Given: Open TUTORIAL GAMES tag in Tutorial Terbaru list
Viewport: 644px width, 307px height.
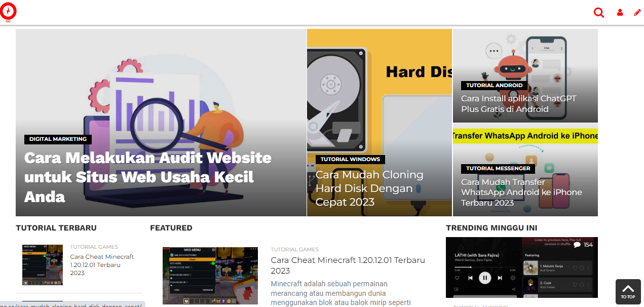Looking at the screenshot, I should pos(94,247).
